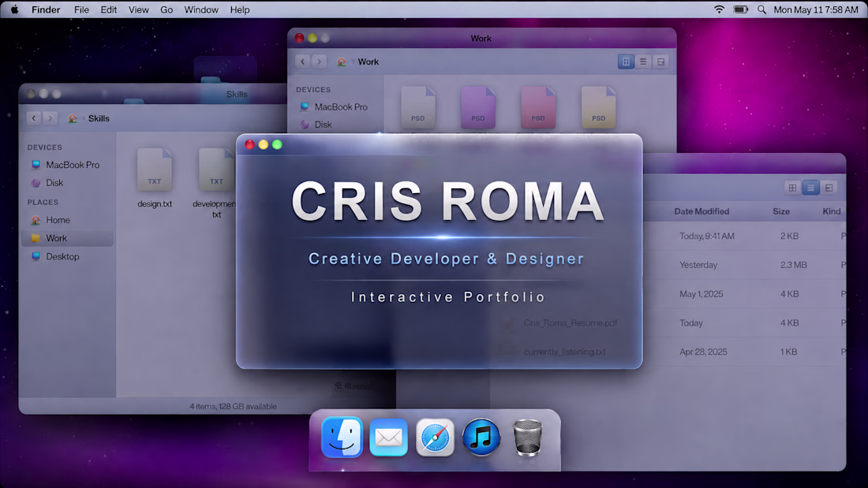The height and width of the screenshot is (488, 868).
Task: Sort by Date Modified column
Action: 702,211
